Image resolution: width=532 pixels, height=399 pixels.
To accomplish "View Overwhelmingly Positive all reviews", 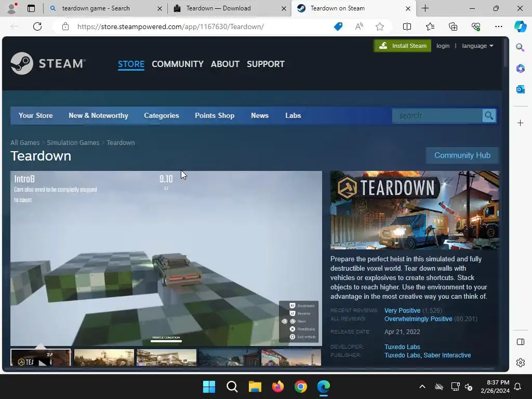I will pos(418,319).
